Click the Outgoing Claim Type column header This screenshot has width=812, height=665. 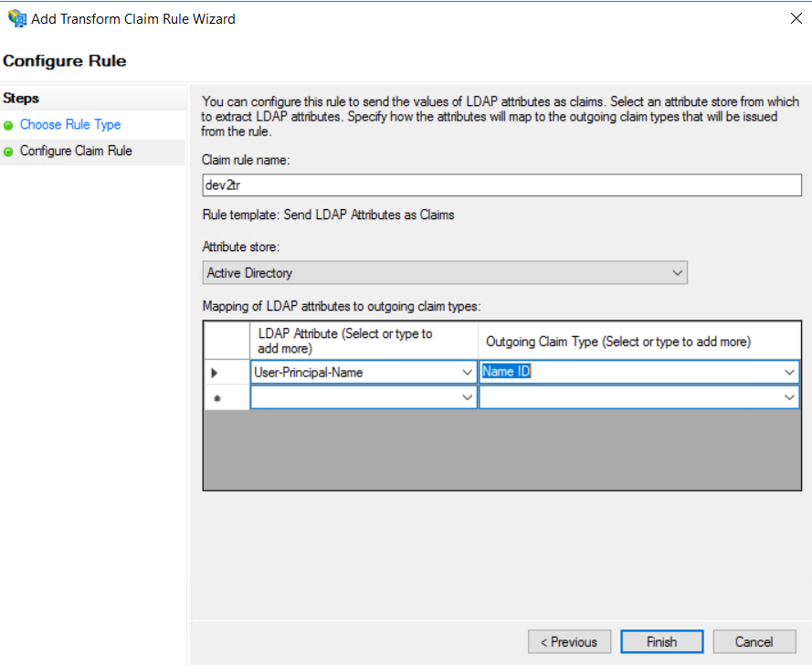pos(639,341)
